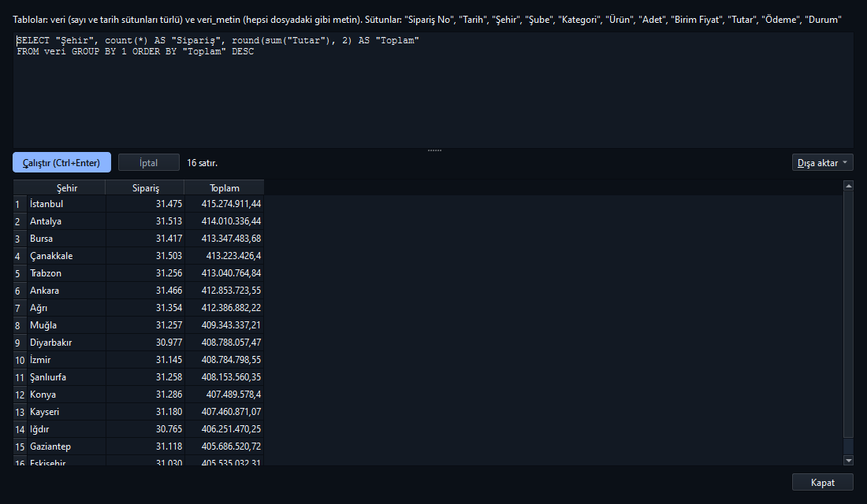Image resolution: width=867 pixels, height=504 pixels.
Task: Click the 405.686.520,72 total cell
Action: coord(224,446)
